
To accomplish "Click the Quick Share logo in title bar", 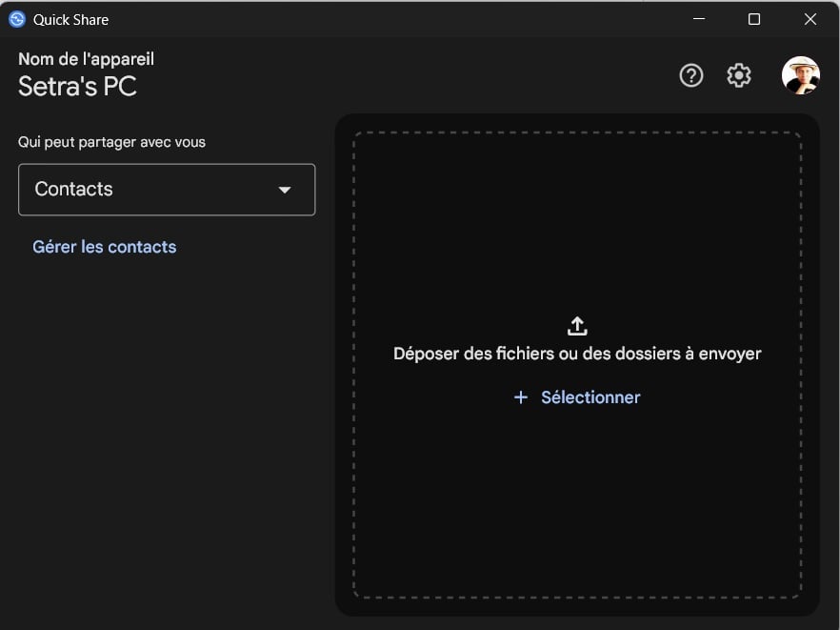I will 17,19.
